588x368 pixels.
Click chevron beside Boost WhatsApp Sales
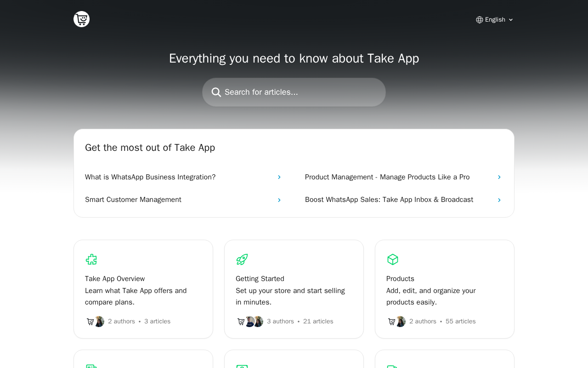pos(499,200)
